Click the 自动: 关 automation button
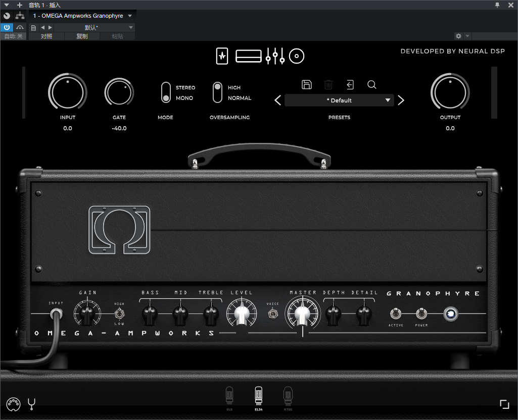This screenshot has height=420, width=518. click(x=14, y=36)
